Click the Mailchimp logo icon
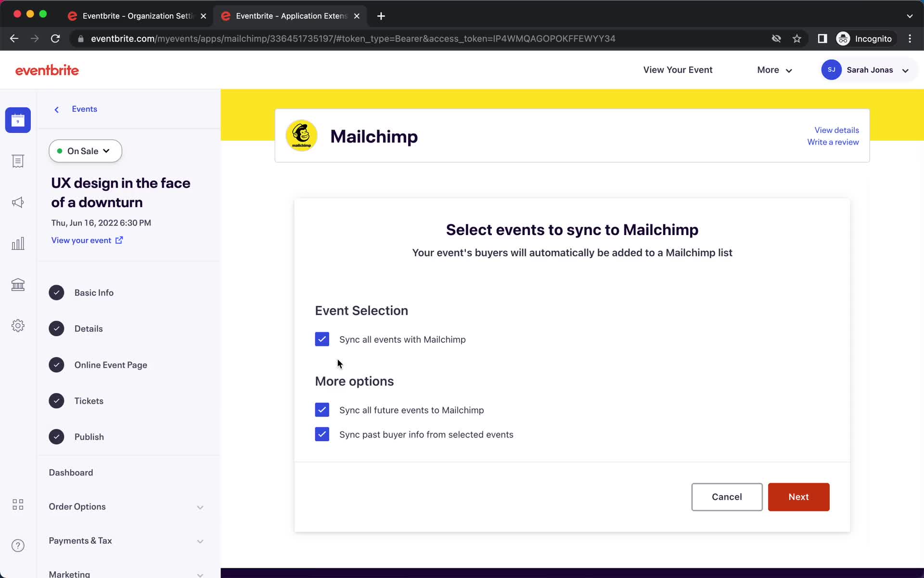Screen dimensions: 924x578 301,135
